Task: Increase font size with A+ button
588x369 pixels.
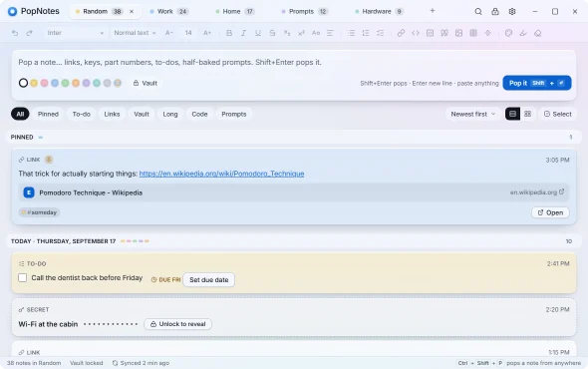Action: click(207, 33)
